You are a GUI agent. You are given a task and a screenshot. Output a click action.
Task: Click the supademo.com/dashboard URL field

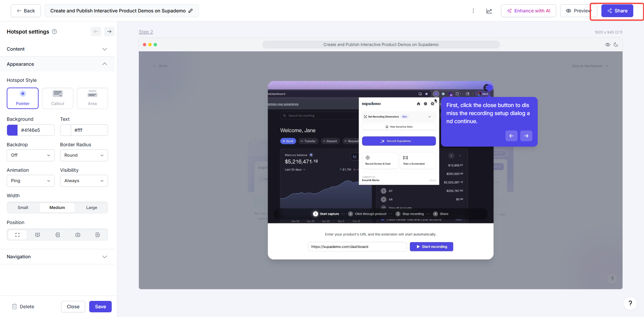(x=357, y=247)
